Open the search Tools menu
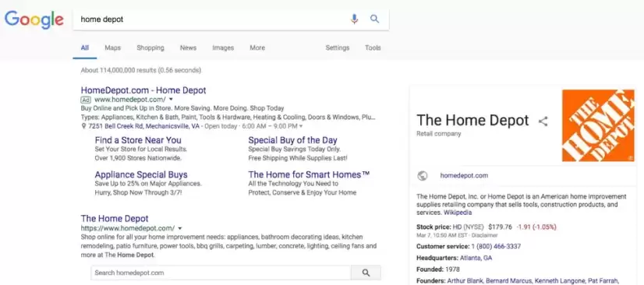Screen dimensions: 644x285 [x=373, y=47]
